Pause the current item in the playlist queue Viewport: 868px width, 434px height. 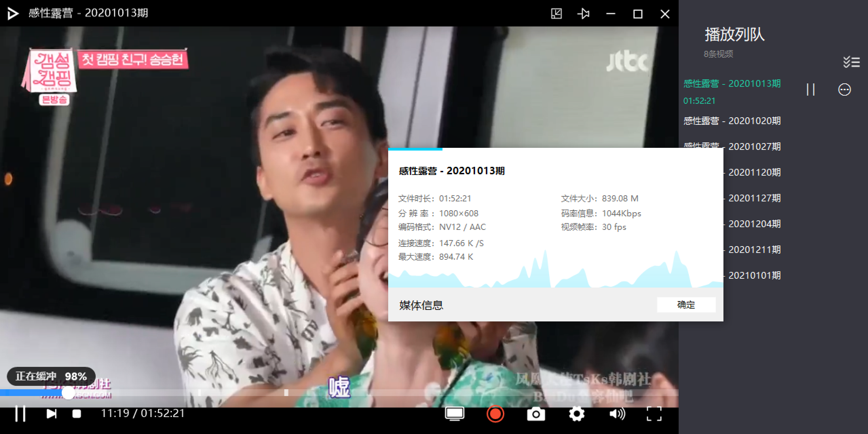811,90
